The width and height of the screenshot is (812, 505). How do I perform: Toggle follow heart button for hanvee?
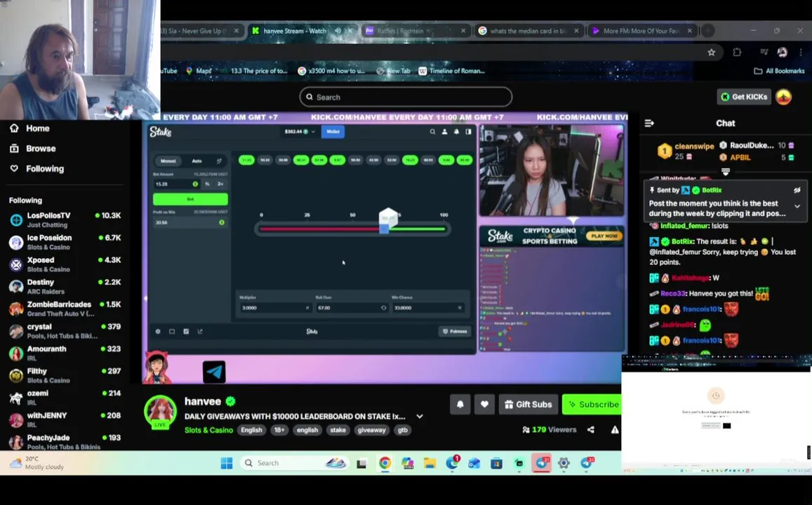pos(484,405)
